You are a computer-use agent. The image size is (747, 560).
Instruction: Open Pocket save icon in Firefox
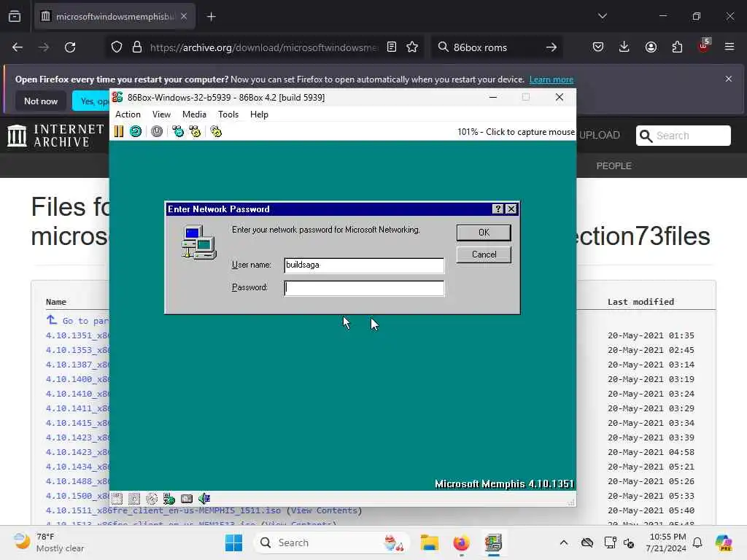598,47
